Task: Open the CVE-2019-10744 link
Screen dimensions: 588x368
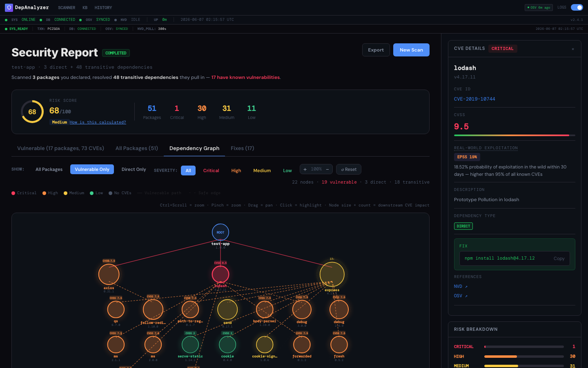Action: pyautogui.click(x=474, y=99)
